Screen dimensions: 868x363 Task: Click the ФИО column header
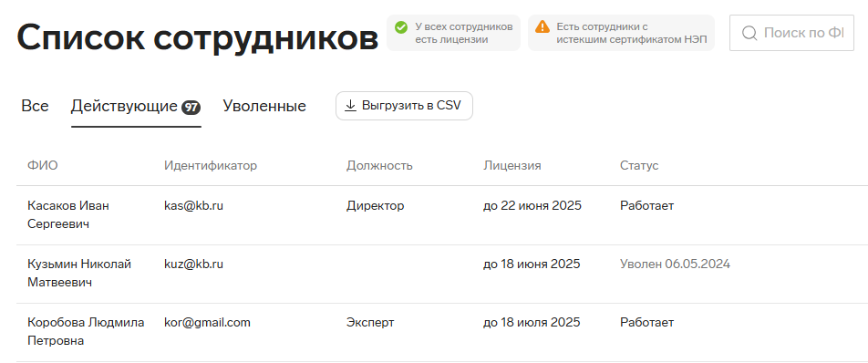coord(43,165)
